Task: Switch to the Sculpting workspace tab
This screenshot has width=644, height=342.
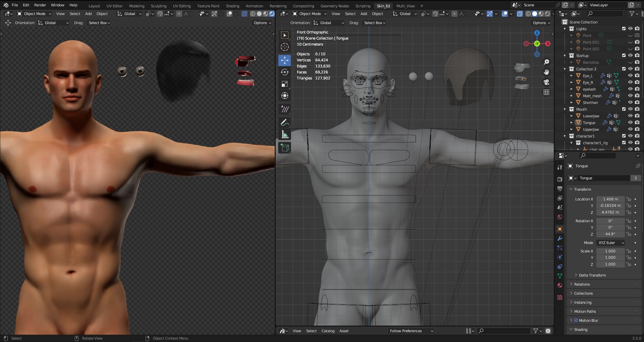Action: tap(159, 6)
